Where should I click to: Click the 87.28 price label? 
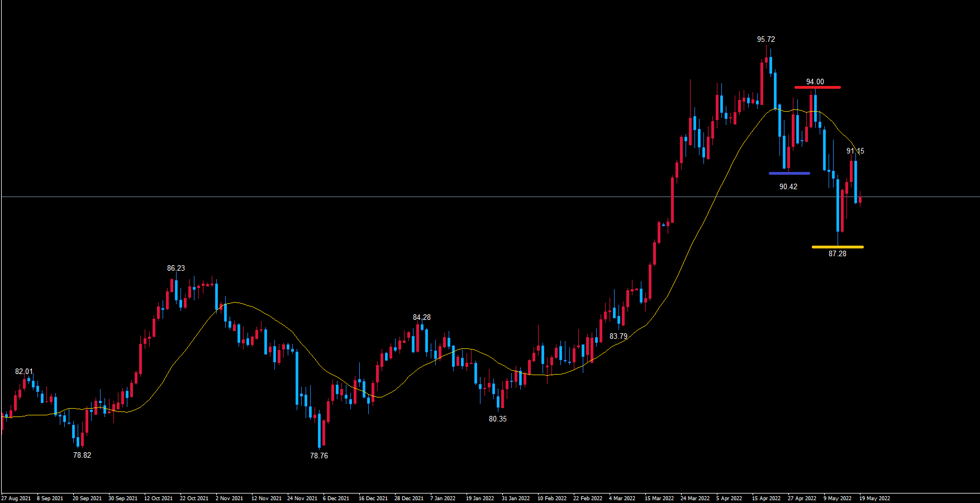[838, 254]
